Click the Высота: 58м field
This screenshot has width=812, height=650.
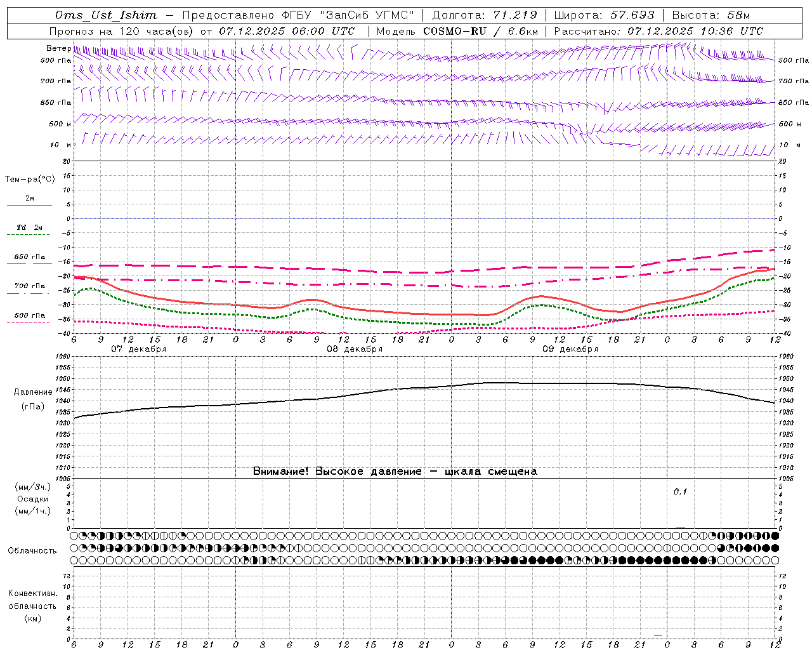pyautogui.click(x=711, y=15)
